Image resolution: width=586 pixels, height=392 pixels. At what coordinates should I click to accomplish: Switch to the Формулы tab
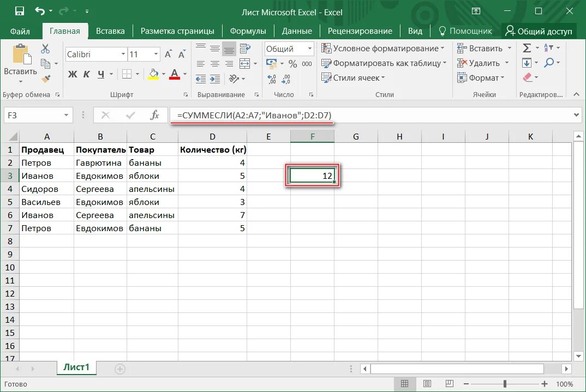tap(248, 31)
